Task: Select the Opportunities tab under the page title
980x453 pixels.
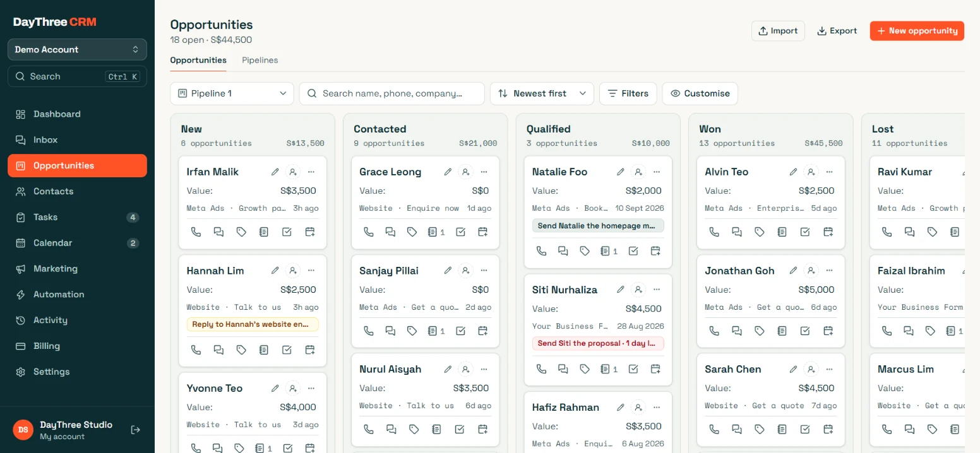Action: pyautogui.click(x=198, y=61)
